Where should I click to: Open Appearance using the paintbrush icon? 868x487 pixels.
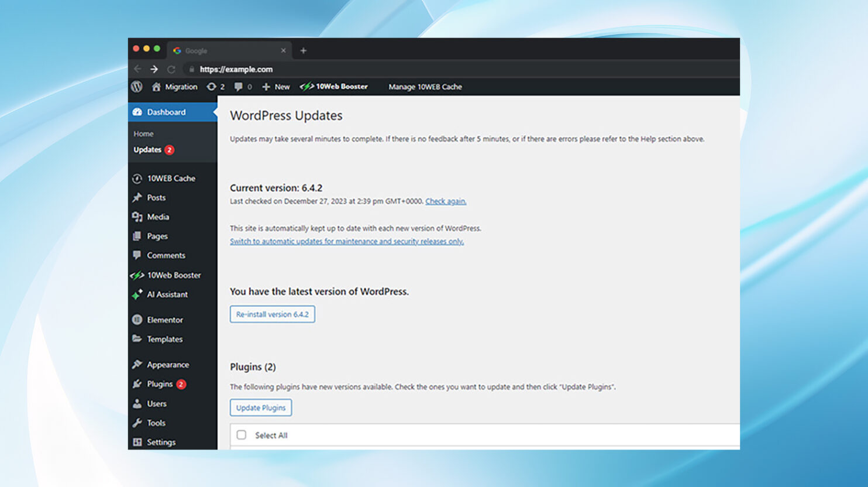[x=137, y=364]
